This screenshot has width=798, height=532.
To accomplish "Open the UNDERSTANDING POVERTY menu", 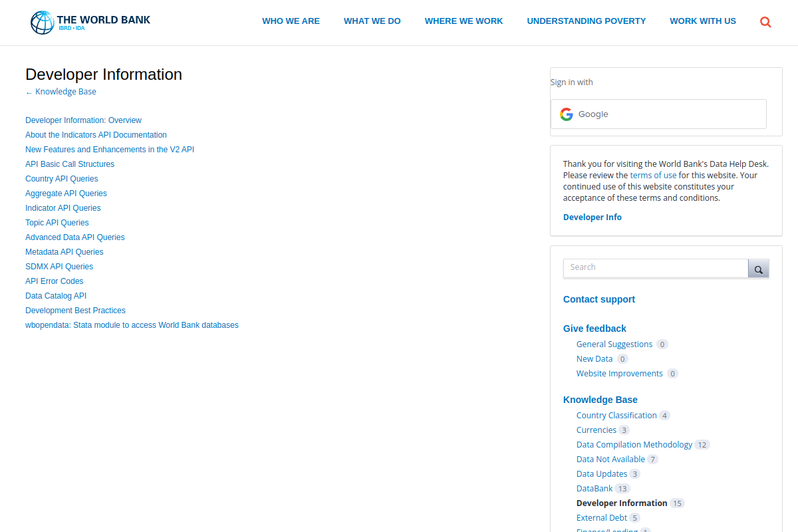I will click(587, 21).
